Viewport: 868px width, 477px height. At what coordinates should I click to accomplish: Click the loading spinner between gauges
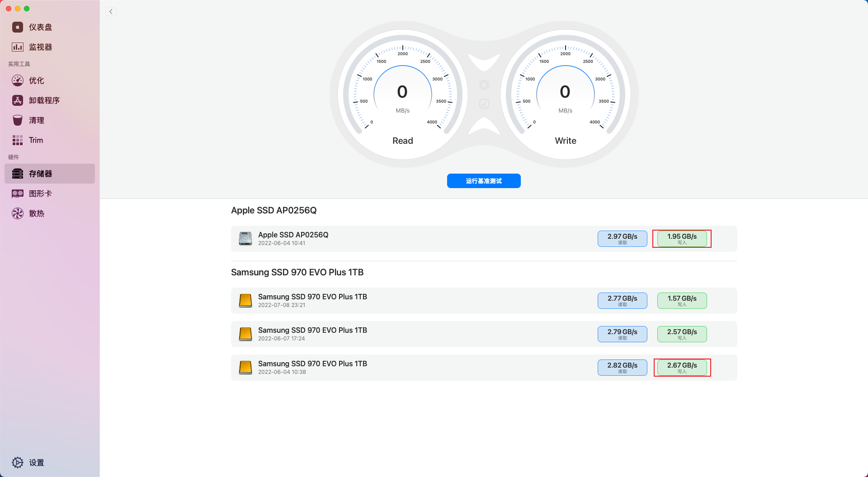[484, 85]
